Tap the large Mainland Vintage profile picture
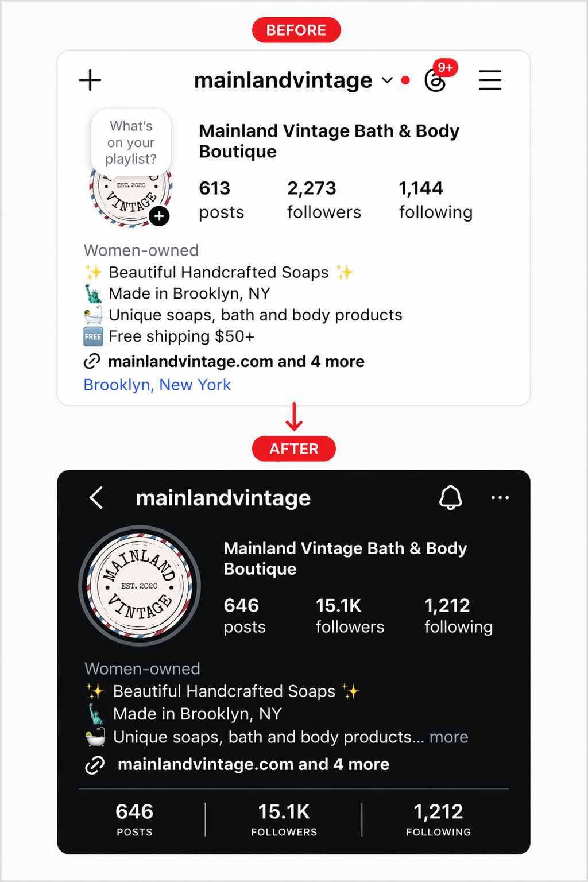Viewport: 588px width, 882px height. tap(139, 586)
